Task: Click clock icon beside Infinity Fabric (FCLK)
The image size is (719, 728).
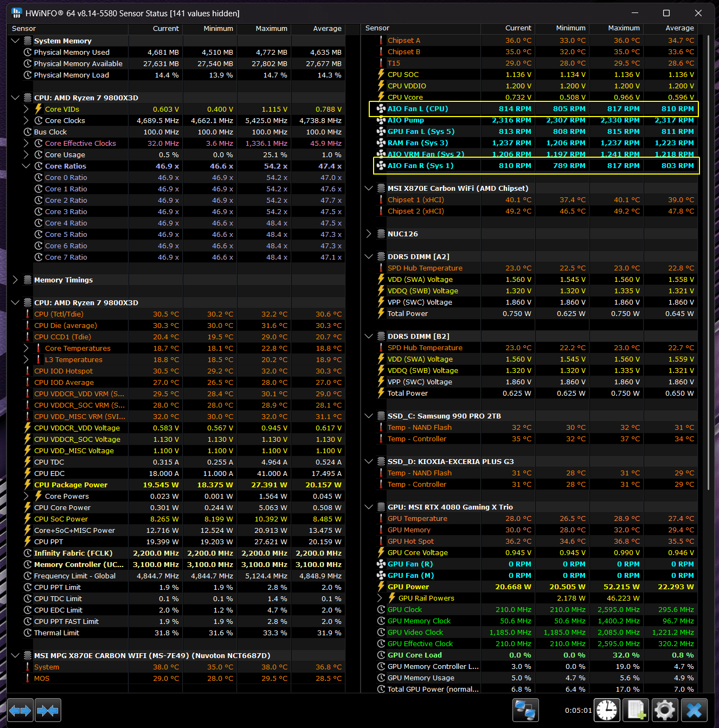Action: click(28, 553)
